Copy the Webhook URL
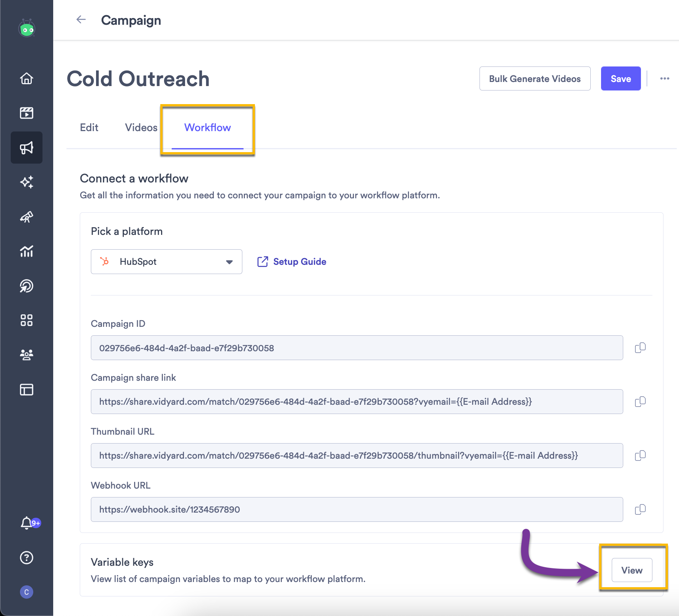This screenshot has width=679, height=616. [x=640, y=509]
